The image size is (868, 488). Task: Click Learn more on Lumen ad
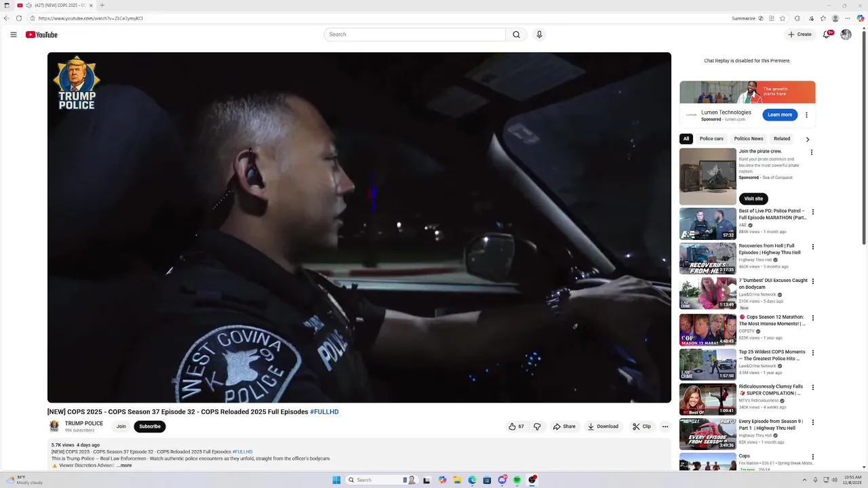(780, 115)
